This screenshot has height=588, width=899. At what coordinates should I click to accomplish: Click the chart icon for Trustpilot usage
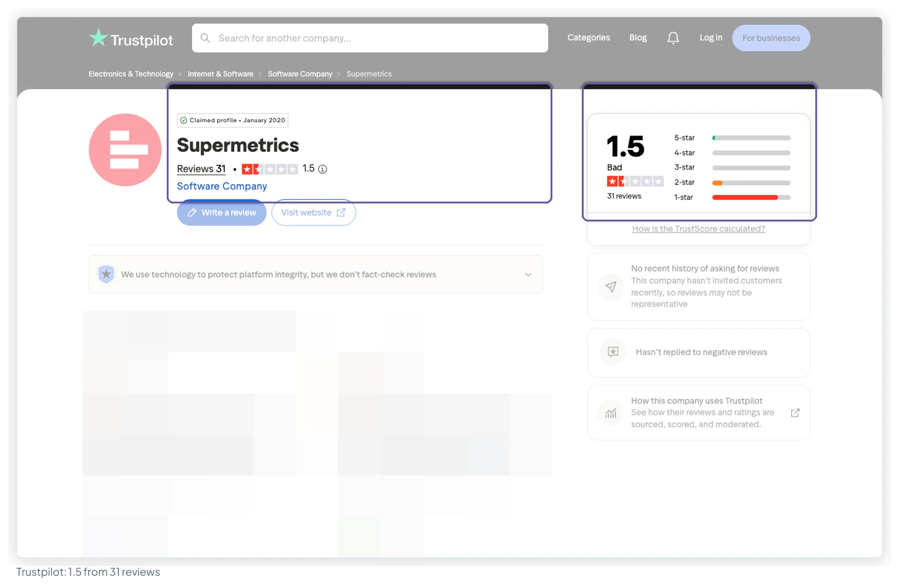(x=611, y=413)
